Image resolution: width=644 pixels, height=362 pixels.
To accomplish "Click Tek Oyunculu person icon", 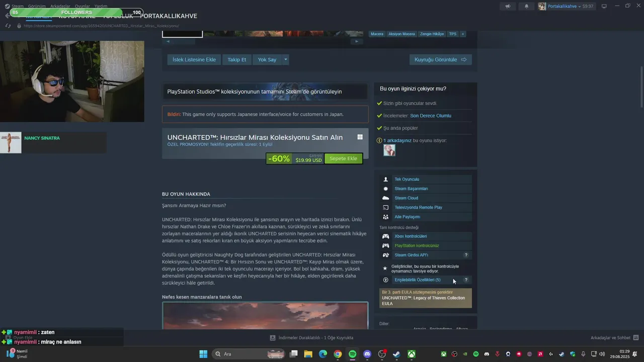I will [385, 179].
